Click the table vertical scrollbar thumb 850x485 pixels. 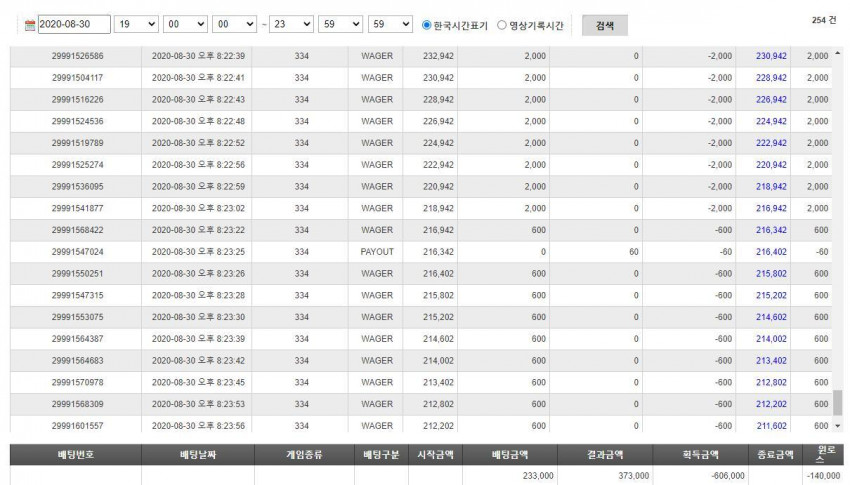click(838, 403)
